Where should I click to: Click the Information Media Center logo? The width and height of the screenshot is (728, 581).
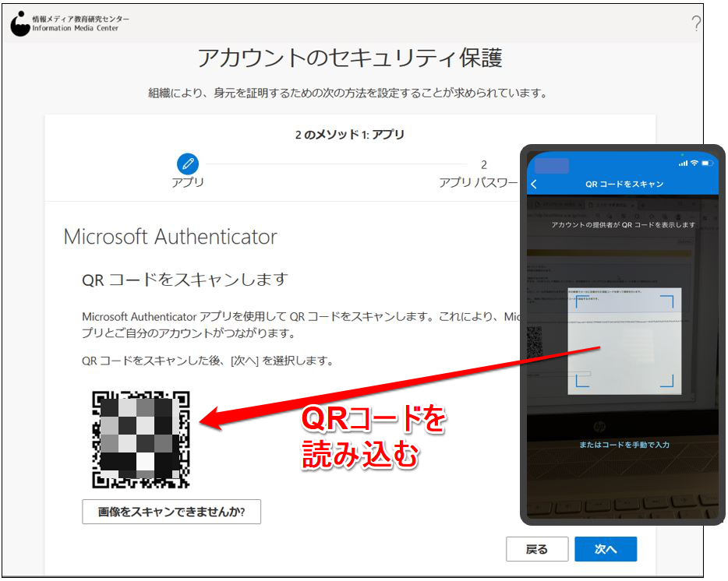[x=69, y=23]
